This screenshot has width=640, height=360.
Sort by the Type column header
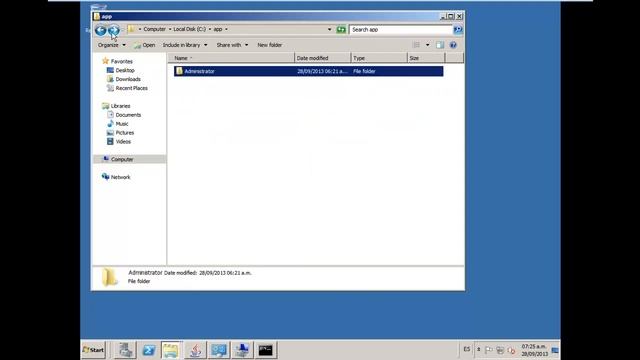379,58
